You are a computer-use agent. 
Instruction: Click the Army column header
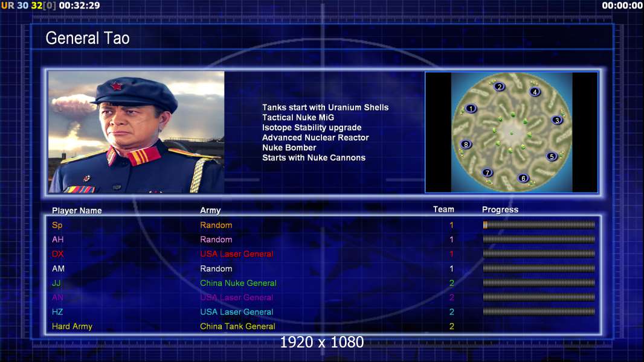[x=210, y=210]
